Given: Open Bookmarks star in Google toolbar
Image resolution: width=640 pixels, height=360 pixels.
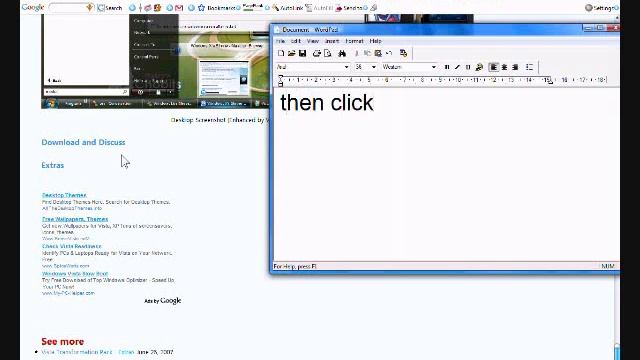Looking at the screenshot, I should click(201, 8).
